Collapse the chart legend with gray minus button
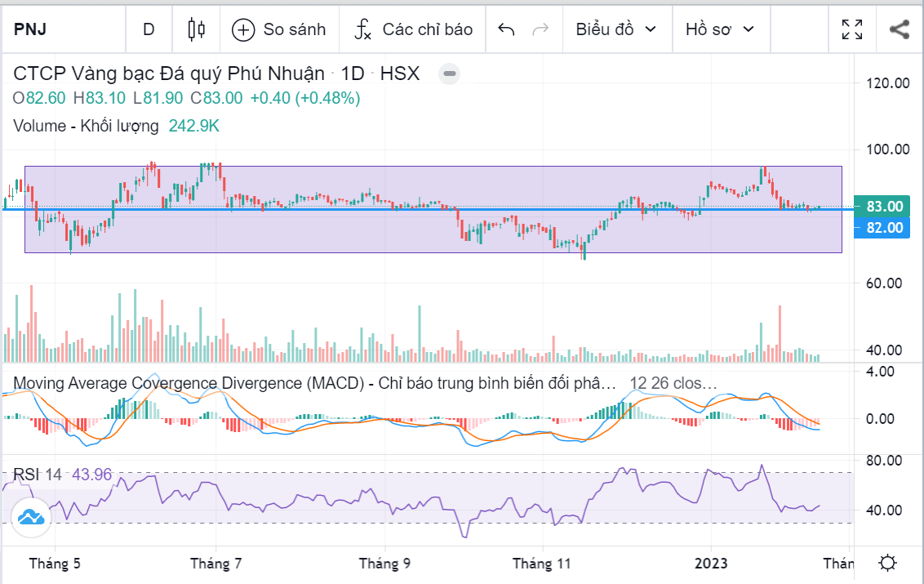Screen dimensions: 924x584 click(x=449, y=74)
